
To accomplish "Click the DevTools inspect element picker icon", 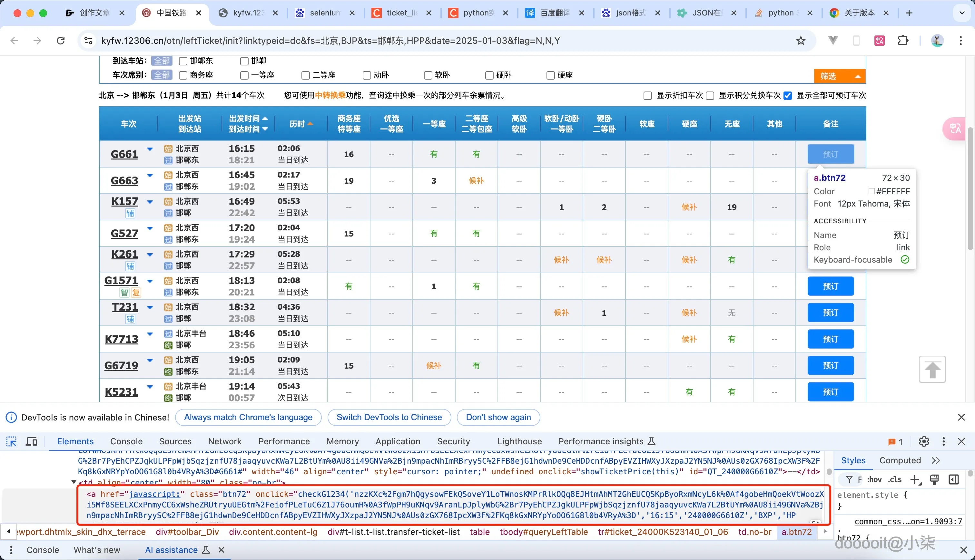I will click(11, 441).
